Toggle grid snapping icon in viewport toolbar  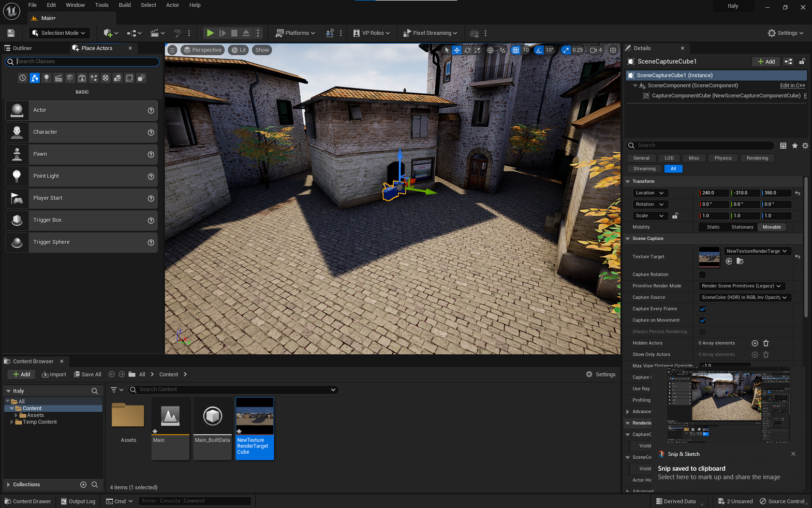515,50
